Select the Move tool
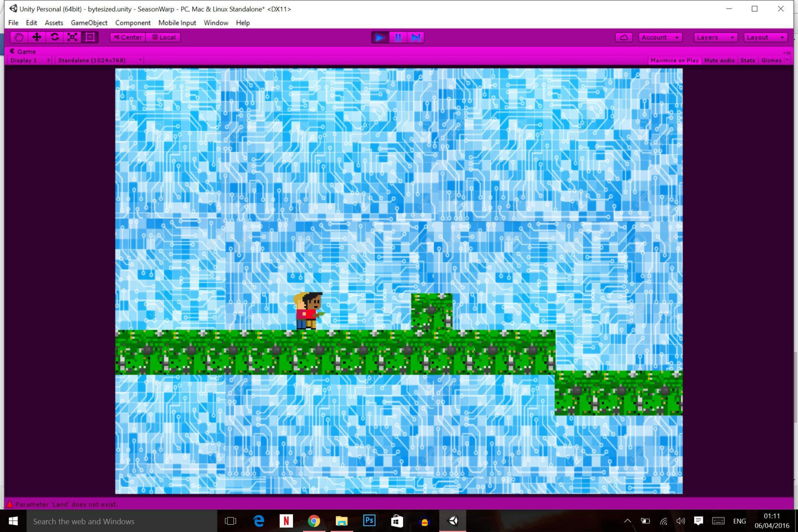 (x=37, y=37)
